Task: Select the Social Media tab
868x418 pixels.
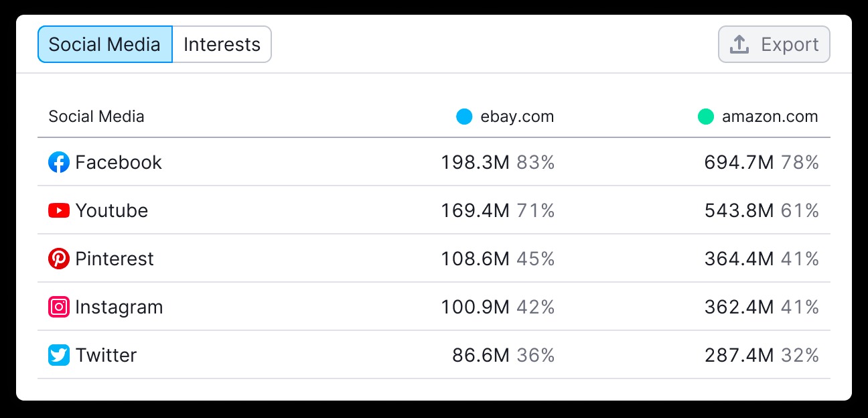Action: pos(105,44)
